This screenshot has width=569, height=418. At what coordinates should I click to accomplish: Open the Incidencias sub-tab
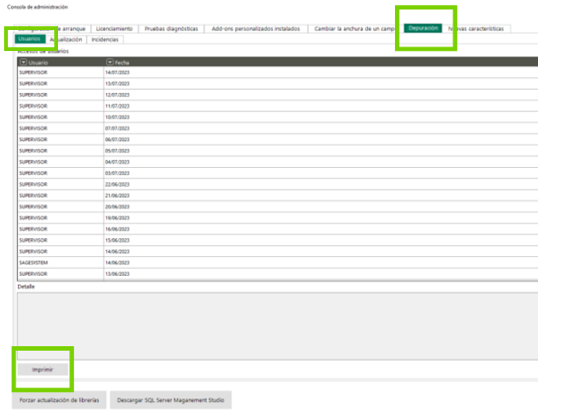(x=105, y=40)
